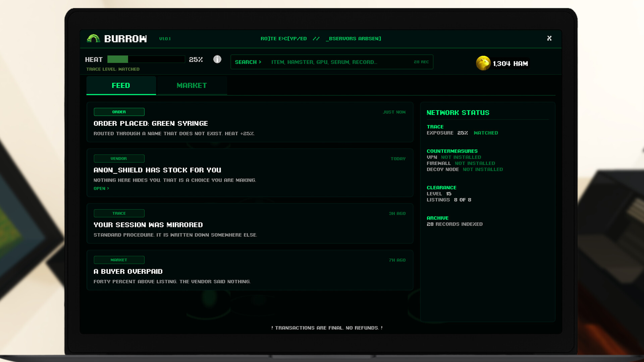Click the encrypted route header text
The height and width of the screenshot is (362, 644).
point(321,39)
